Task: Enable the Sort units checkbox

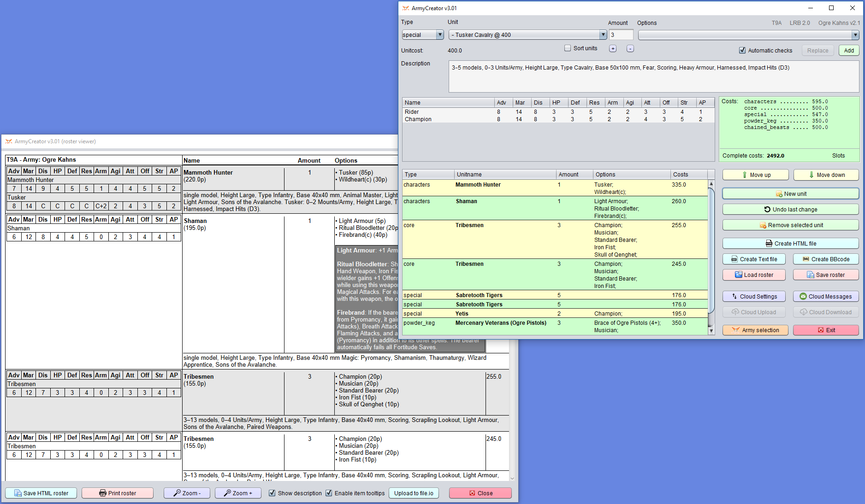Action: click(568, 48)
